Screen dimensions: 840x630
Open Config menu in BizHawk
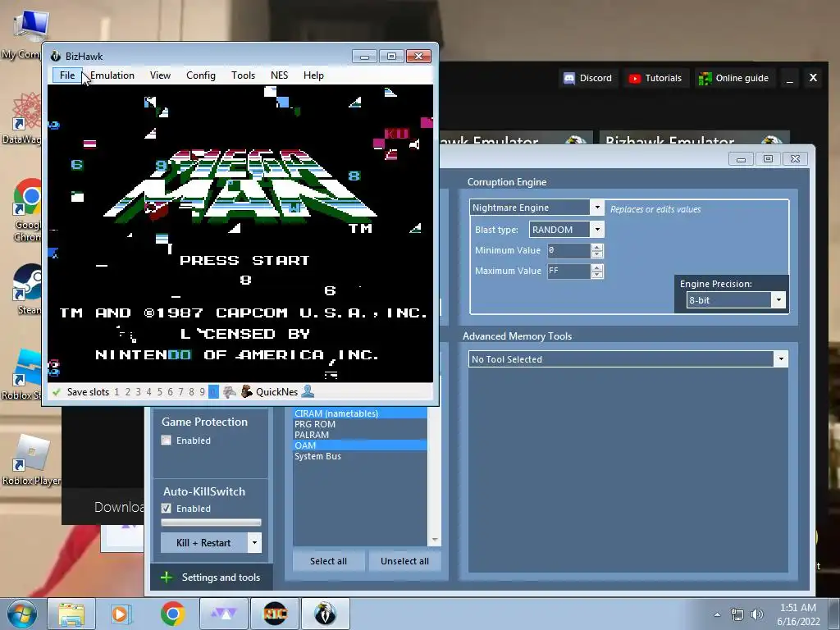201,75
